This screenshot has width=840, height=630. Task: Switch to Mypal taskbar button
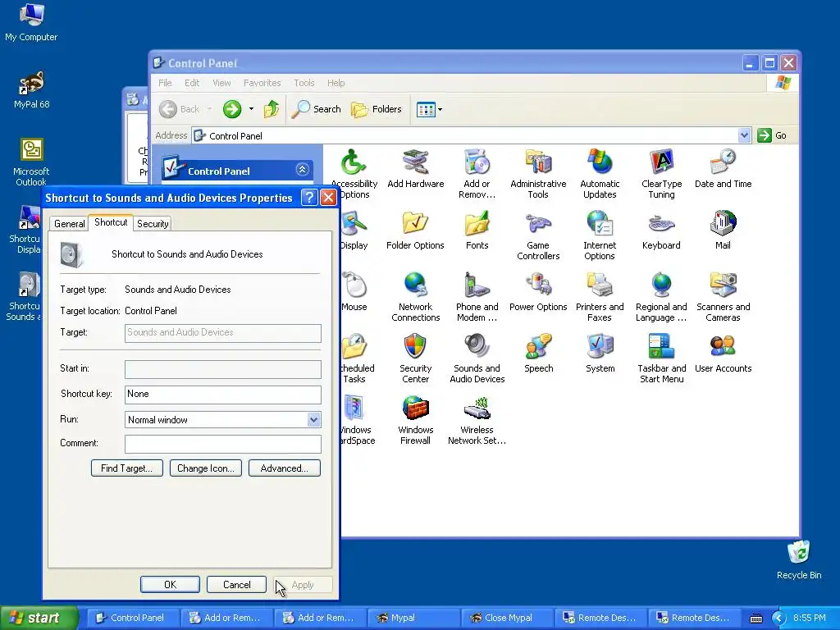[x=413, y=618]
